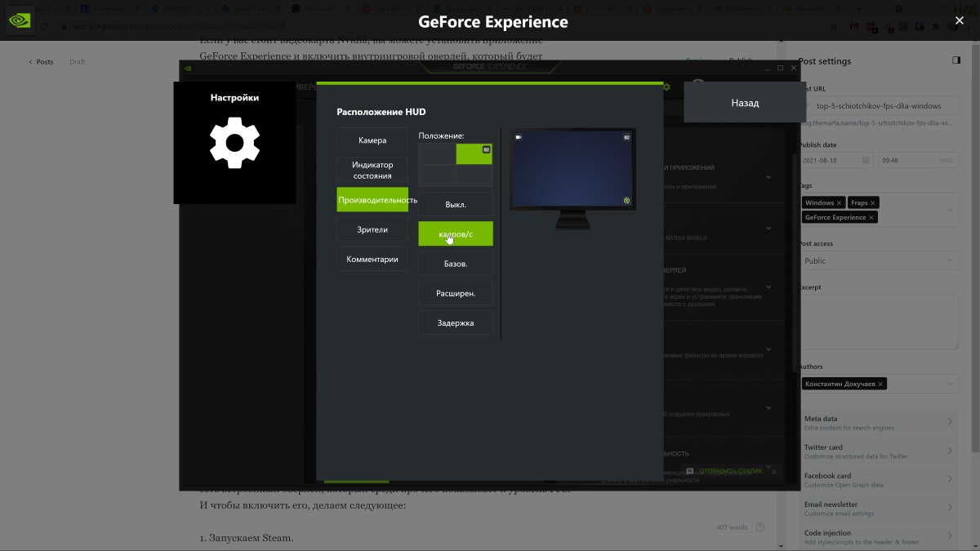The image size is (980, 551).
Task: Click the Настройки gear tile
Action: coord(234,143)
